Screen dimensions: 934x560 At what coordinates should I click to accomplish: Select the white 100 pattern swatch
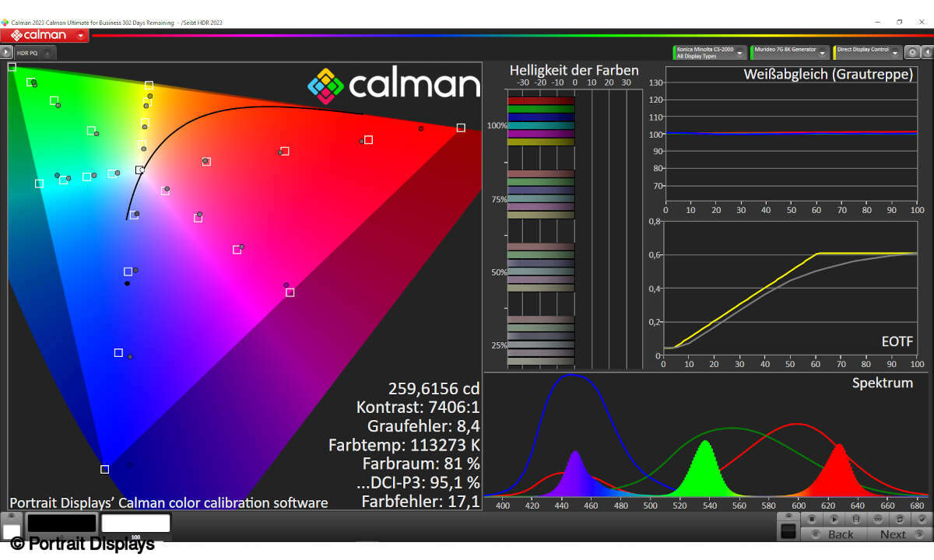tap(135, 524)
